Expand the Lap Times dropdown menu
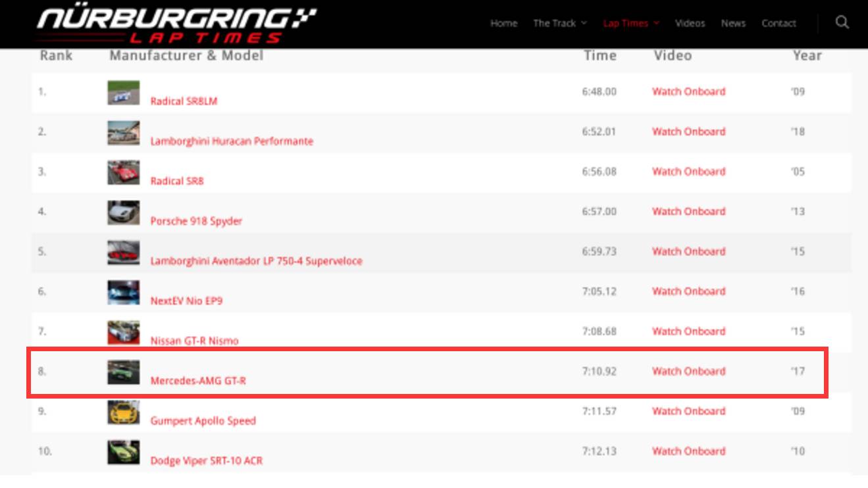This screenshot has width=868, height=488. (x=630, y=23)
